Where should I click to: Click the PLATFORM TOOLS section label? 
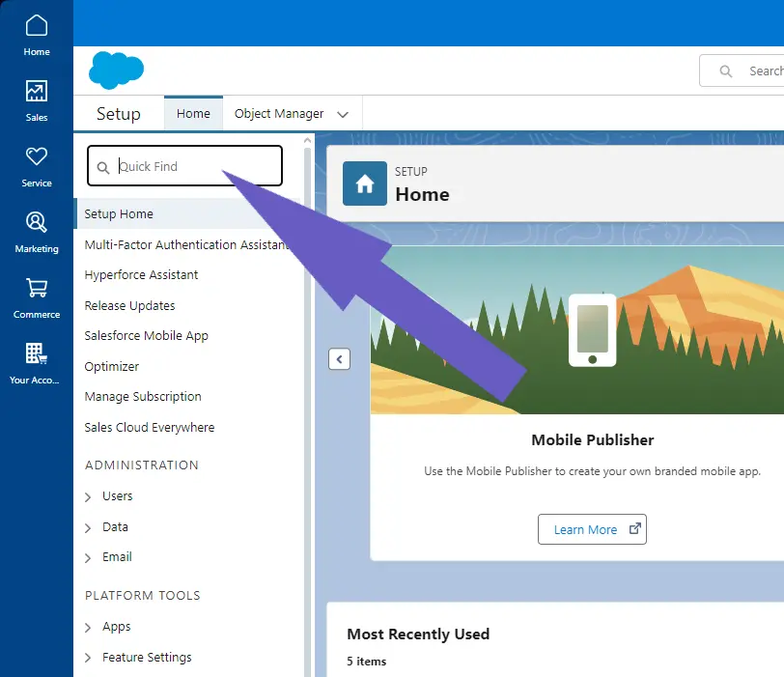(x=143, y=596)
